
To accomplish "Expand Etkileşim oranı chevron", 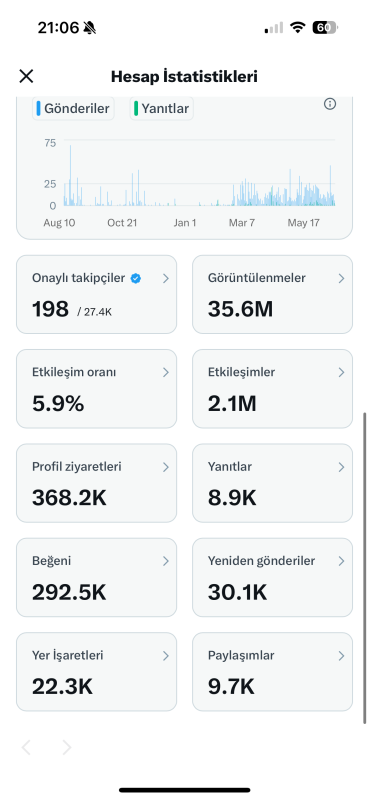I will (165, 373).
